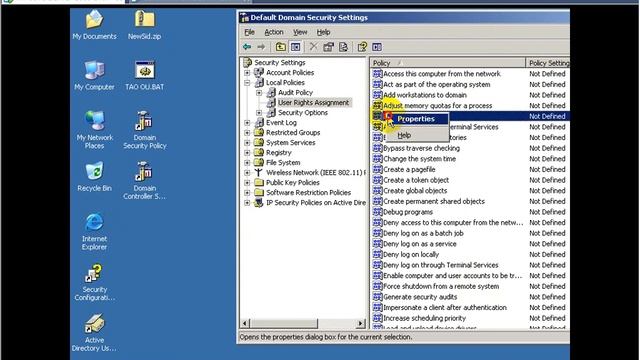The width and height of the screenshot is (640, 360).
Task: Open the Properties toolbar icon
Action: (328, 47)
